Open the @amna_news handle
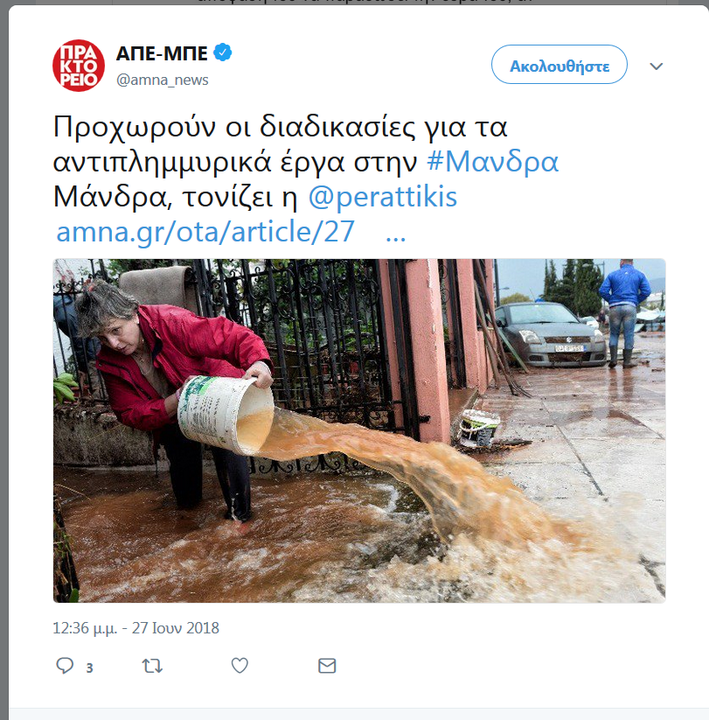 (x=163, y=80)
